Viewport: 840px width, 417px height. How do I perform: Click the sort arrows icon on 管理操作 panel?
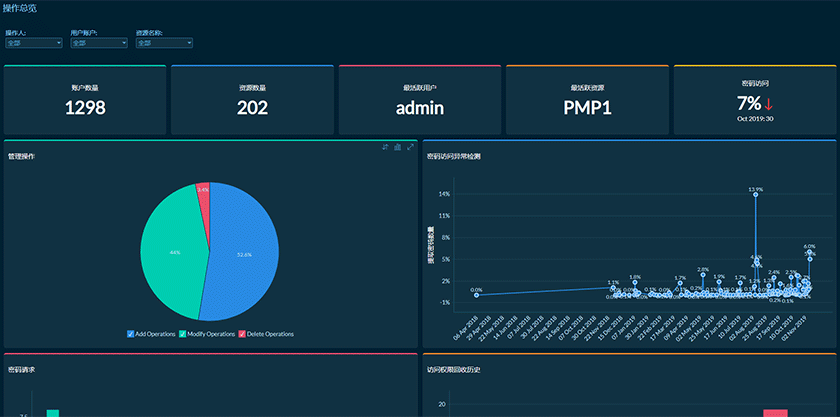(x=385, y=147)
